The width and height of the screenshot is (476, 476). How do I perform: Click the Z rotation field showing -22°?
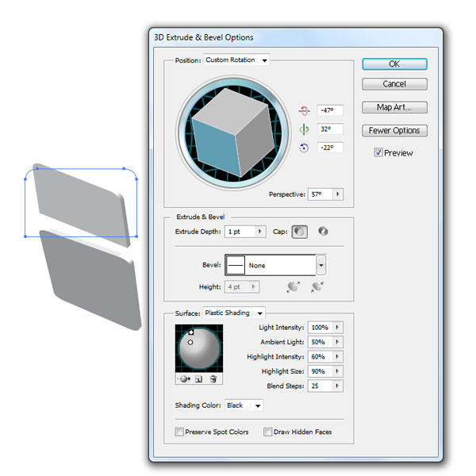point(330,148)
